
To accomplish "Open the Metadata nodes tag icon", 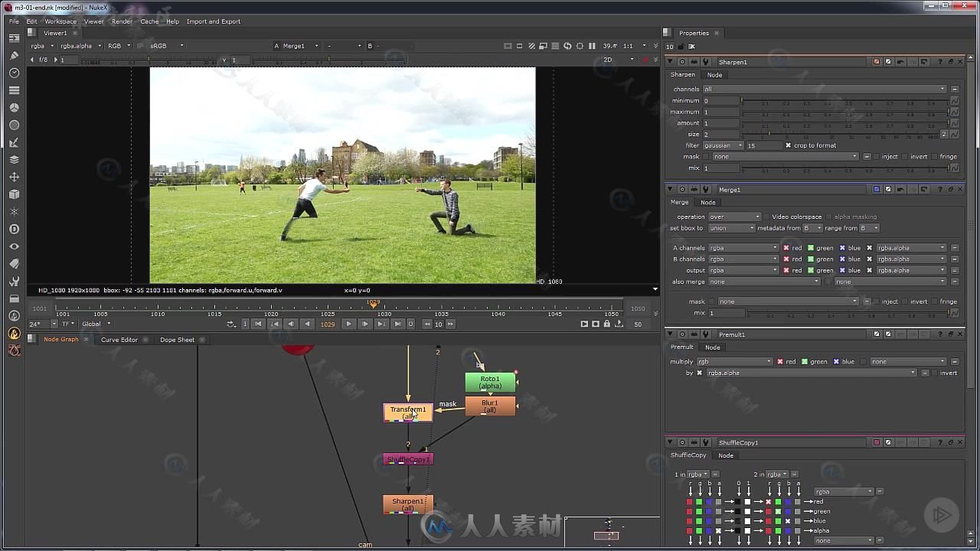I will (14, 264).
